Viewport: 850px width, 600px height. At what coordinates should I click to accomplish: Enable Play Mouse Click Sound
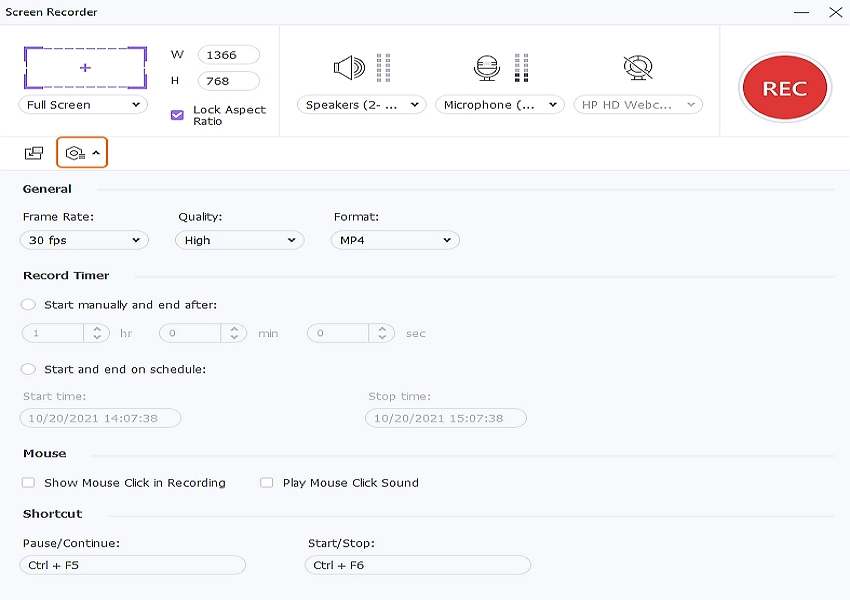pyautogui.click(x=267, y=482)
